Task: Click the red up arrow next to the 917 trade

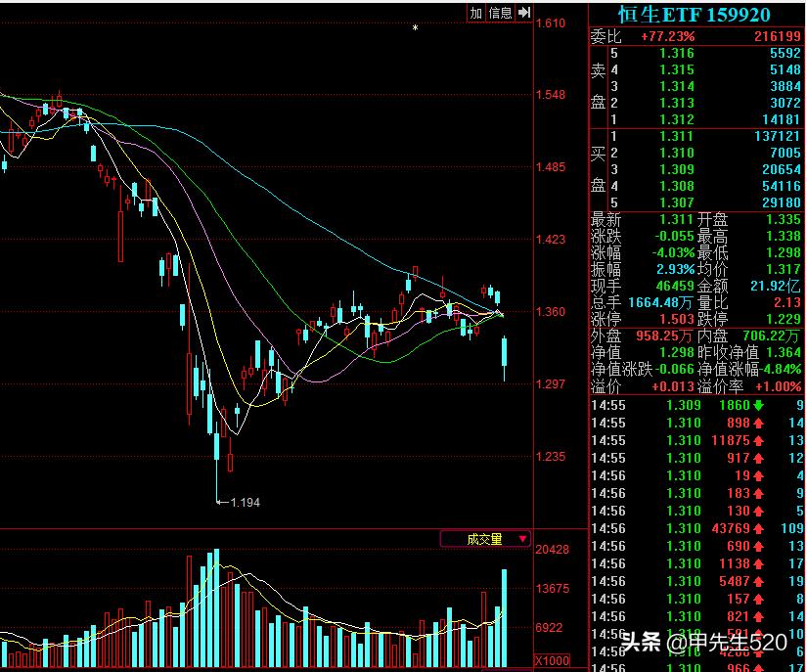Action: coord(758,458)
